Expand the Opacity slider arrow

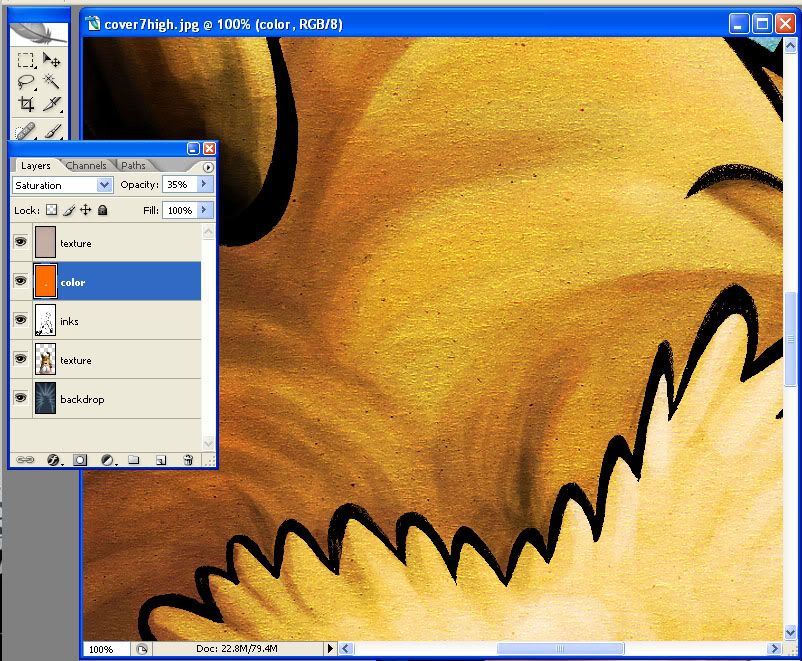pos(204,185)
